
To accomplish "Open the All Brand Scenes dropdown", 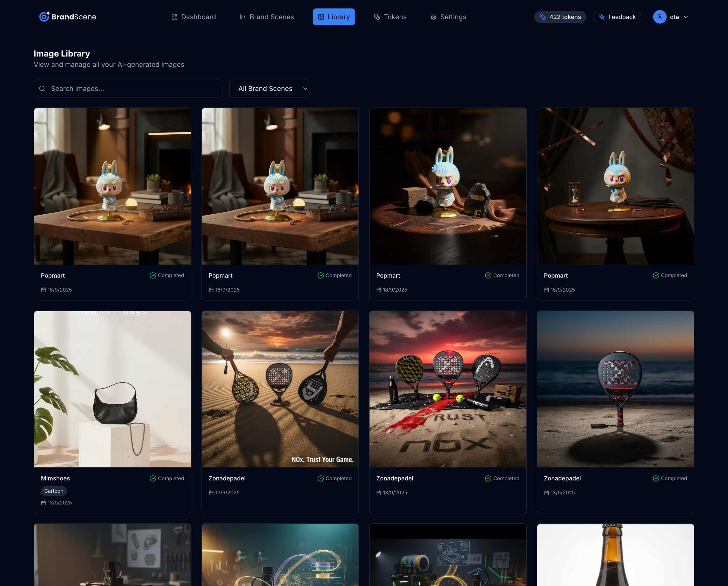I will (269, 89).
